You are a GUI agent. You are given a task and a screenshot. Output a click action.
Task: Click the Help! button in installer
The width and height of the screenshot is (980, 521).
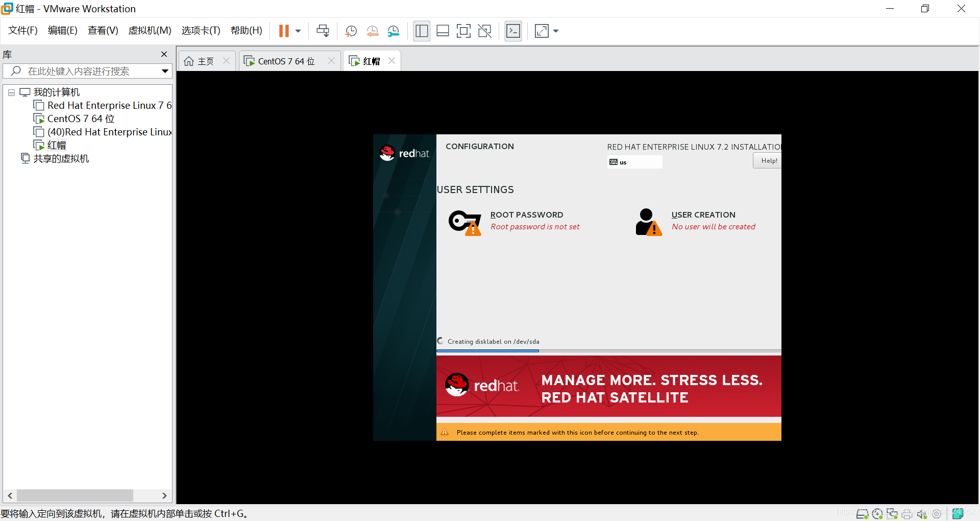(x=767, y=160)
